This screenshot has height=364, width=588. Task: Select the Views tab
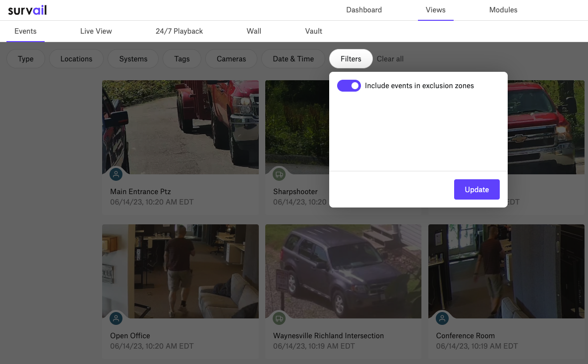[436, 10]
